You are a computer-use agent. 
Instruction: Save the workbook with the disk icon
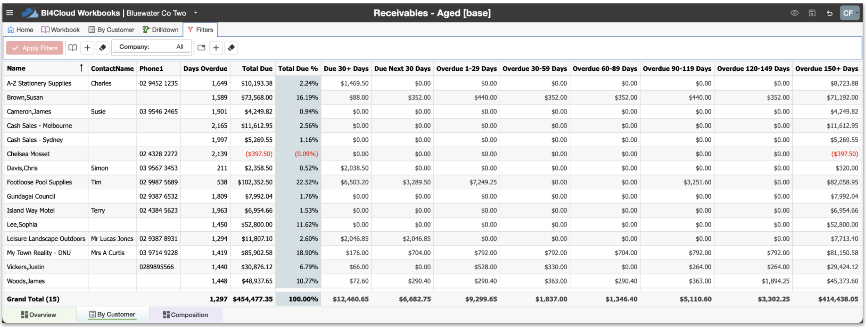[812, 13]
